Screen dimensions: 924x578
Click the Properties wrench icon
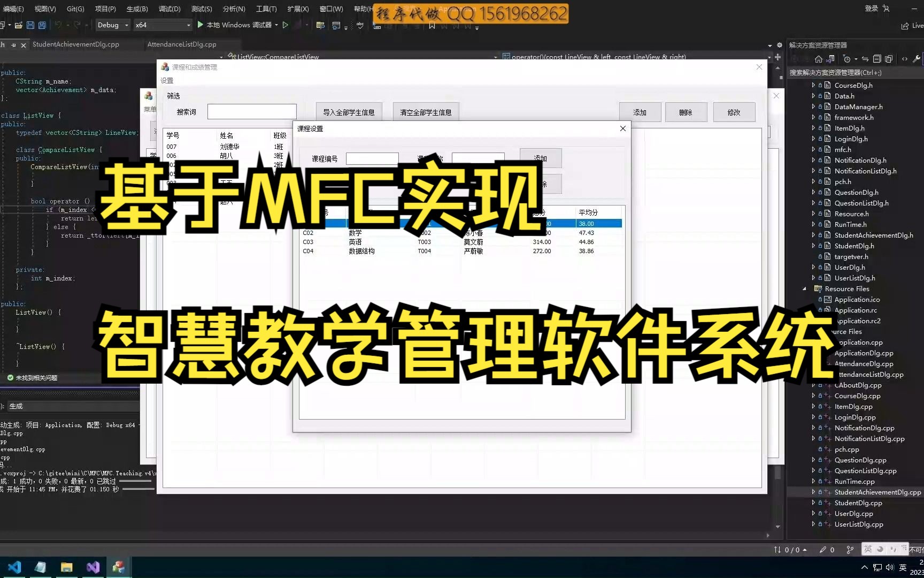point(917,59)
